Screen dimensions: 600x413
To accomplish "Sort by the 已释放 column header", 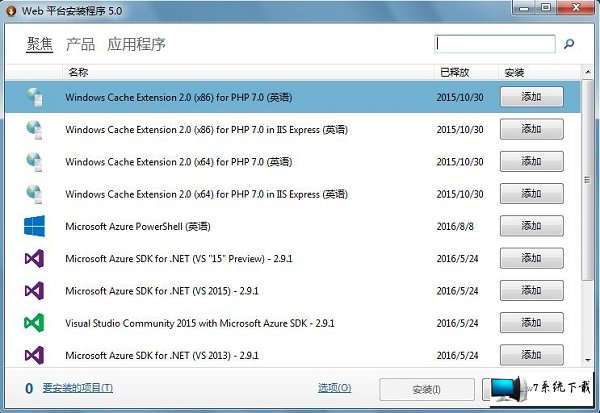I will (x=466, y=72).
